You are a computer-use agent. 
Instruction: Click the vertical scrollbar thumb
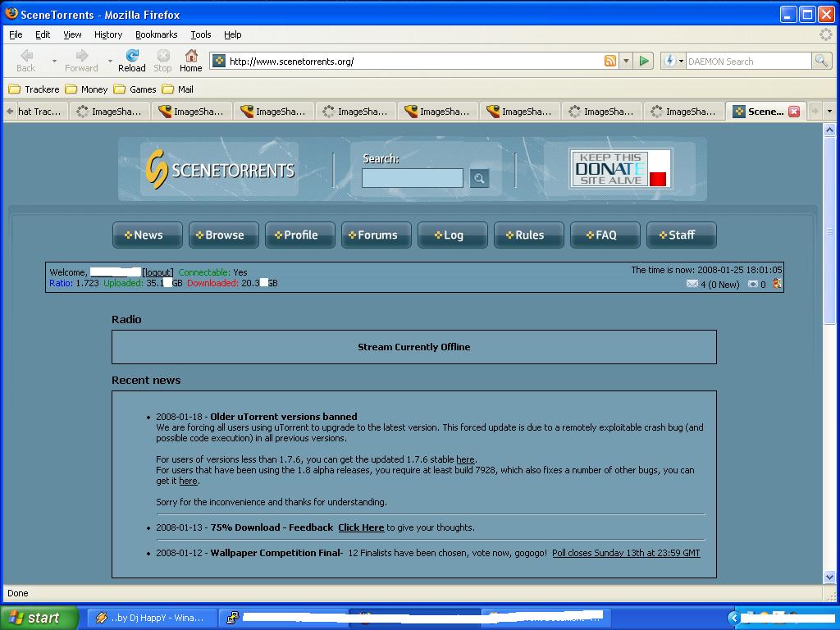(x=829, y=231)
